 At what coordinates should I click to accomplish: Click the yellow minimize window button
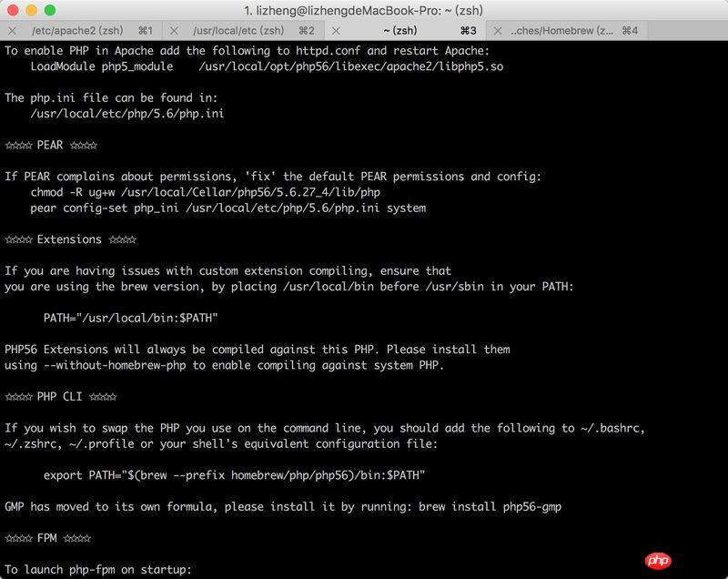(x=32, y=10)
